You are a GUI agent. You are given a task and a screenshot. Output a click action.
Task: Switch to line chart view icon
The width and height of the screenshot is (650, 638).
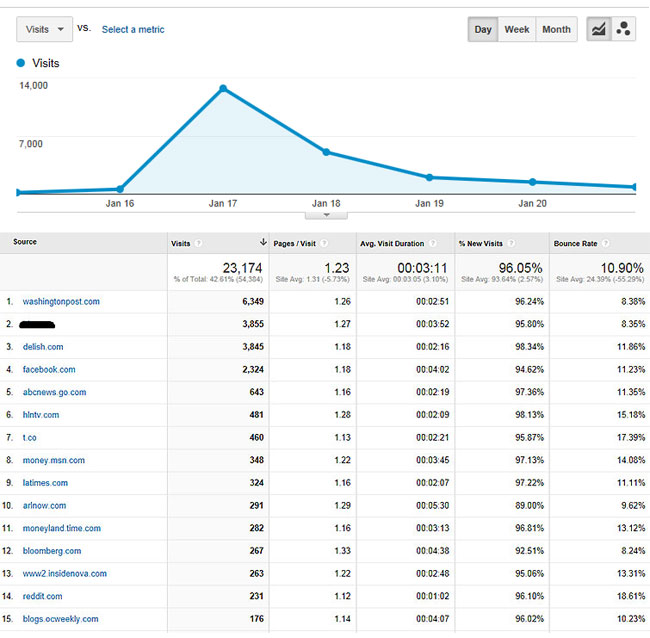pyautogui.click(x=599, y=29)
